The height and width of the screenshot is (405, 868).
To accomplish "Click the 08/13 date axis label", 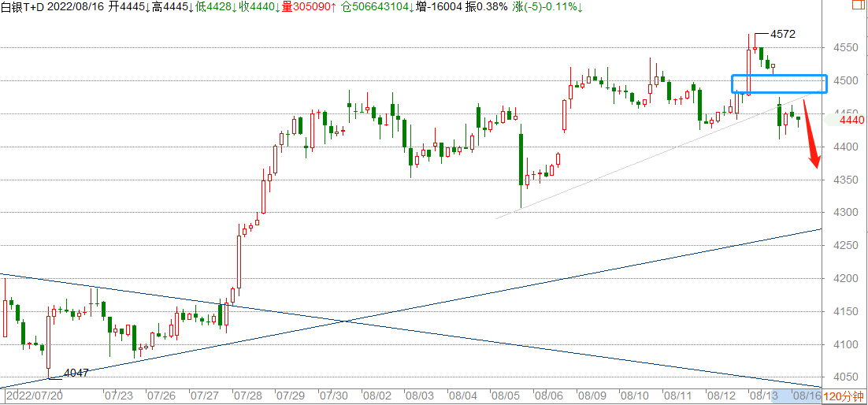I will (763, 396).
